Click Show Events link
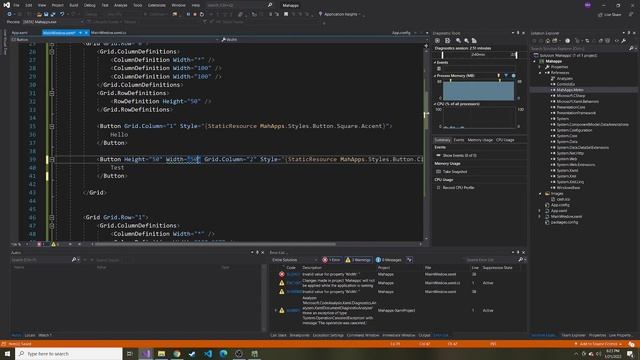Screen dimensions: 640x360 [460, 156]
